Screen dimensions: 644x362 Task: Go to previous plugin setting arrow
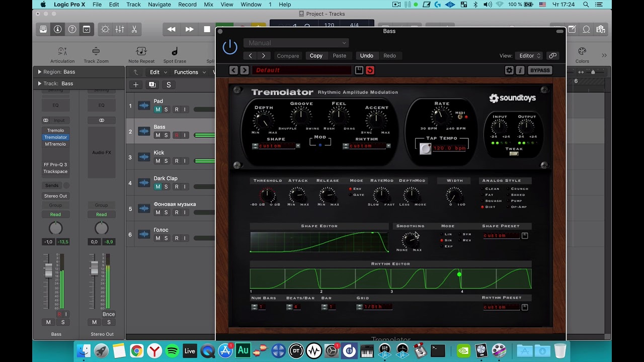click(x=250, y=56)
